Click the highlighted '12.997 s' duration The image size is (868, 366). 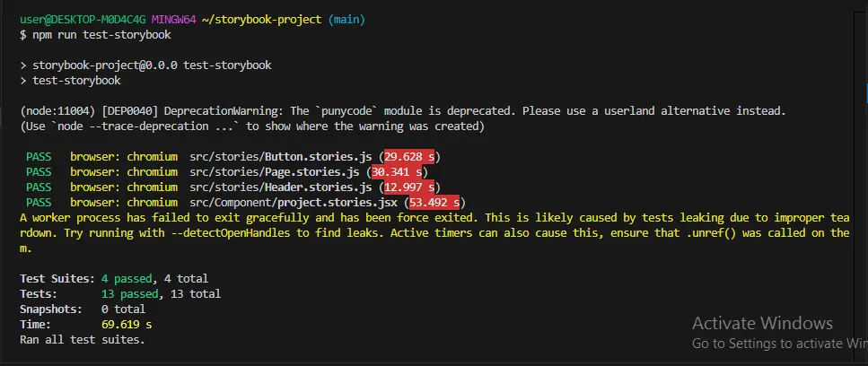409,187
